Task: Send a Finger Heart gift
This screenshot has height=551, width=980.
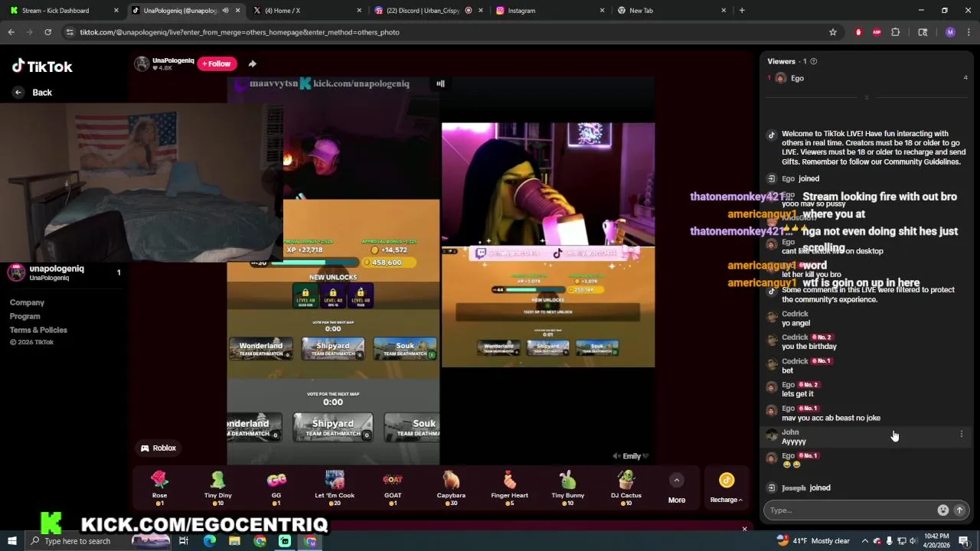Action: point(509,487)
